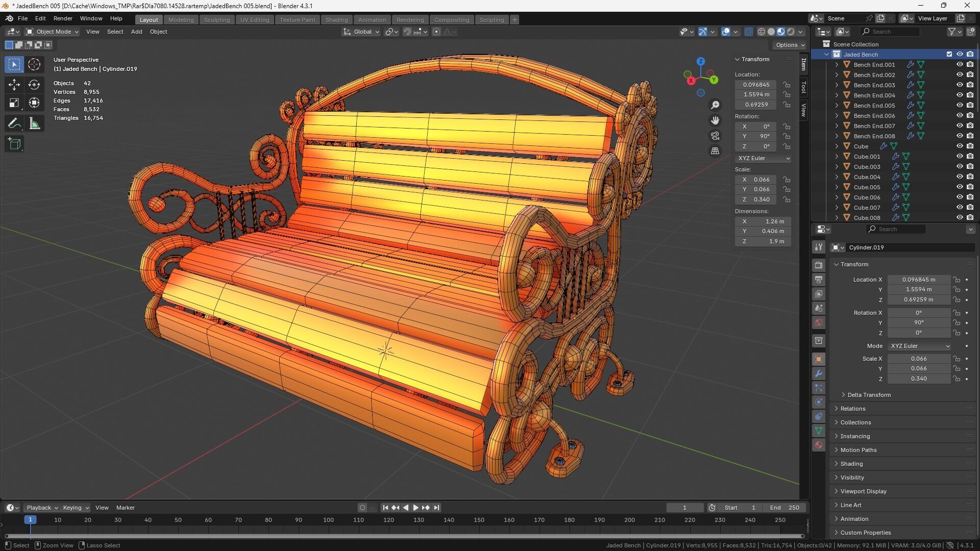Click the viewport zoom magnifier icon
This screenshot has height=551, width=980.
pyautogui.click(x=715, y=105)
